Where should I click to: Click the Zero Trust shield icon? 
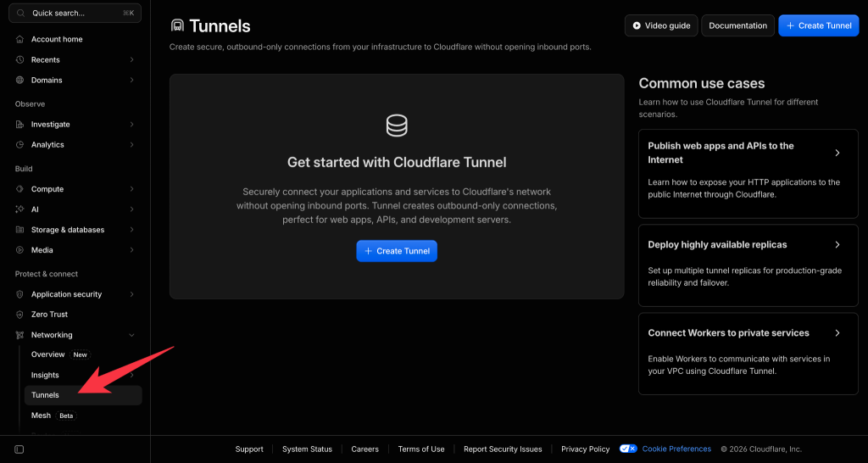(x=20, y=315)
